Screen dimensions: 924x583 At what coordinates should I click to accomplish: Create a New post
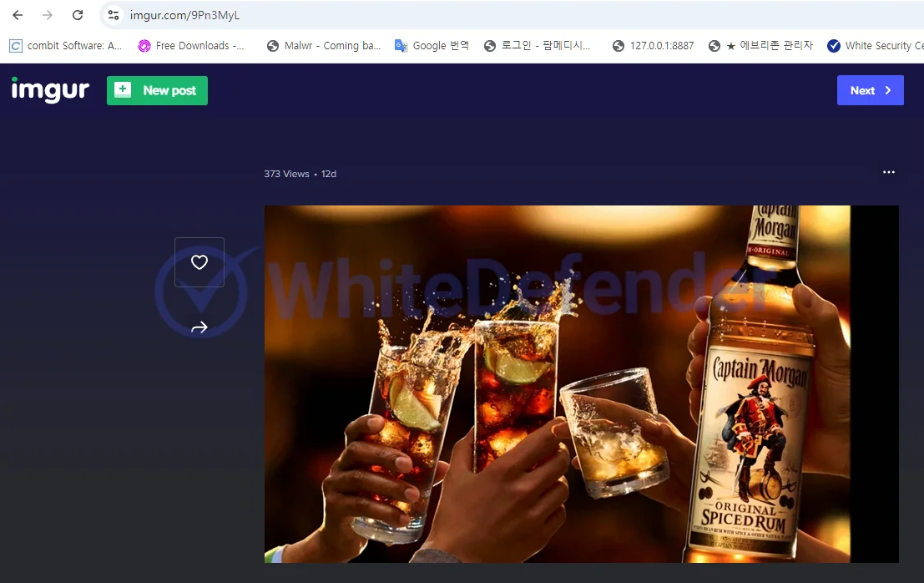pos(157,90)
